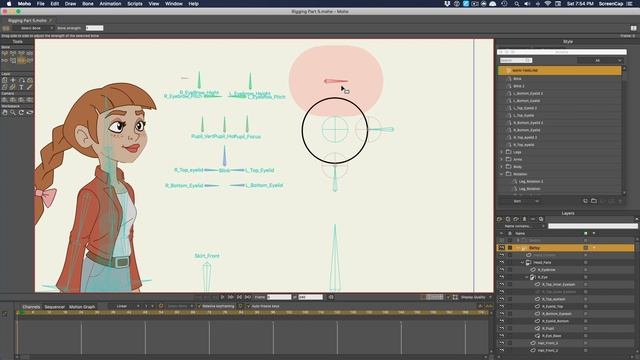Select the Pan Workspace hand tool
The image size is (640, 360).
pos(5,112)
